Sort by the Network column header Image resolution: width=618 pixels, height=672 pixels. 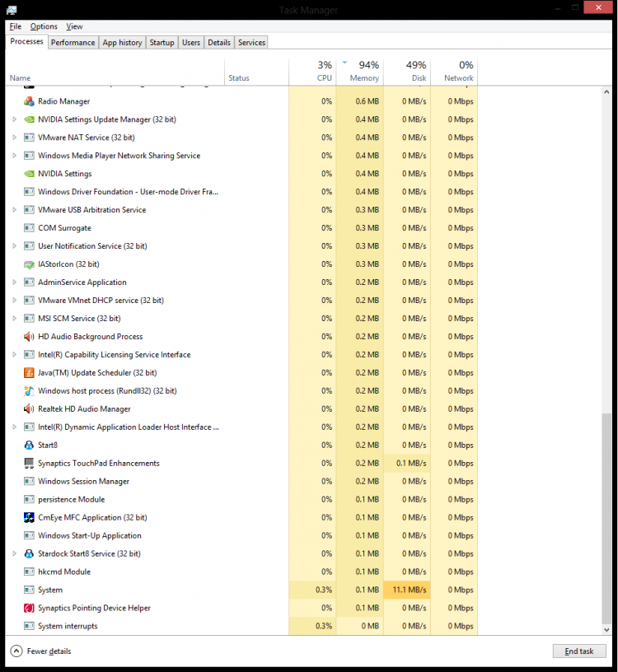454,72
